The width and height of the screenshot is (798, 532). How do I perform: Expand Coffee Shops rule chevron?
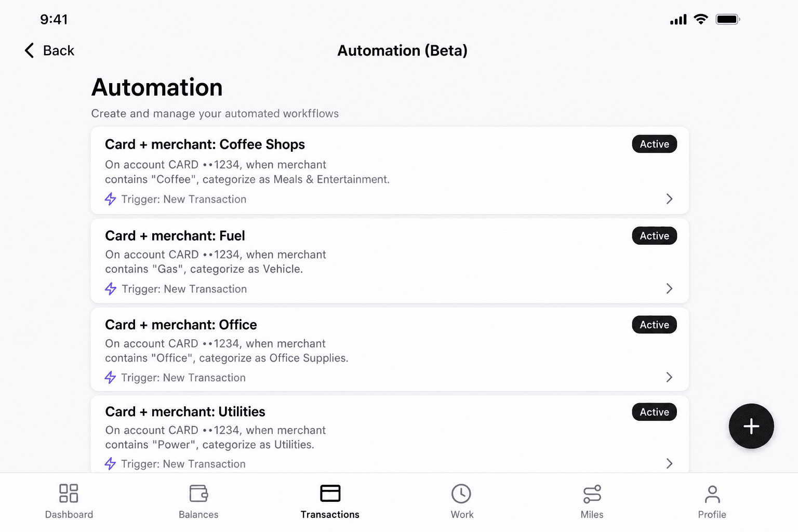point(669,199)
